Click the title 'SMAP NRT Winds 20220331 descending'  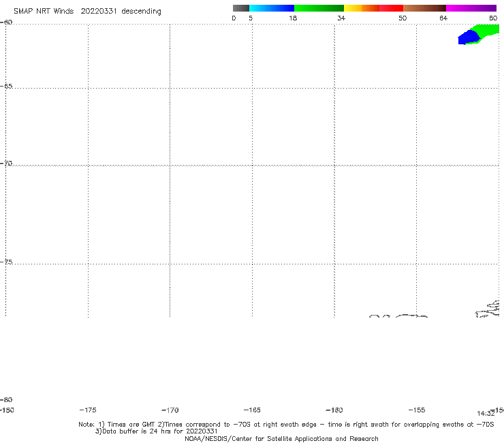pyautogui.click(x=87, y=11)
